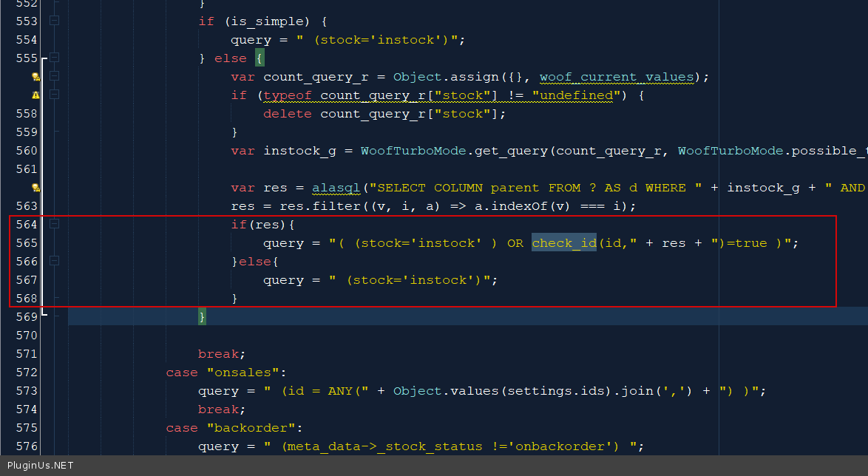Click line number 554 in the gutter
868x476 pixels.
tap(27, 40)
